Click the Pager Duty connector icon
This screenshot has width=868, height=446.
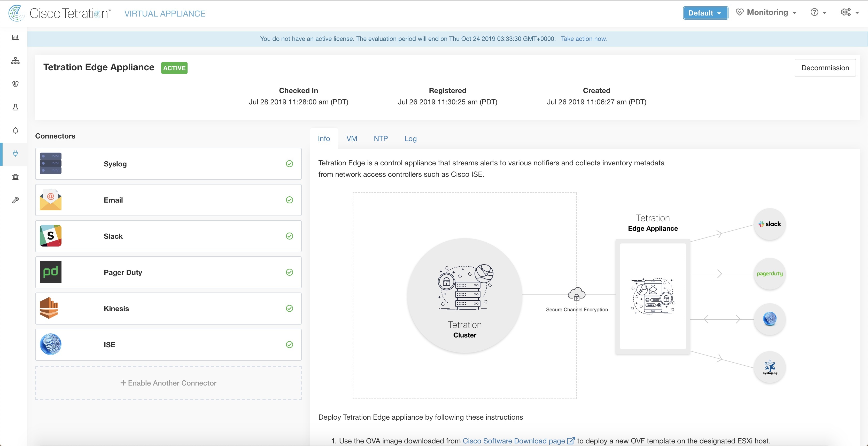50,272
